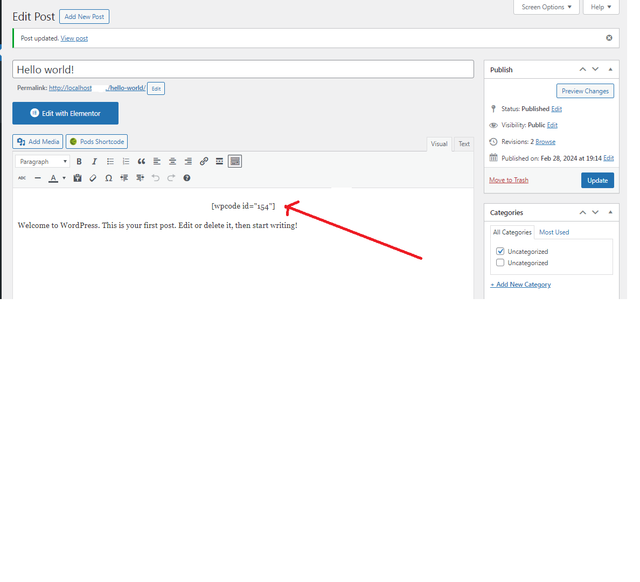Screen dimensions: 640x582
Task: Open the Paragraph format dropdown
Action: click(42, 162)
